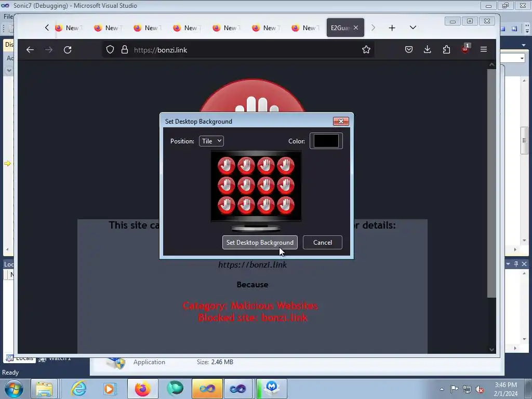Click the uBlock Origin extension icon
532x399 pixels.
click(x=465, y=49)
